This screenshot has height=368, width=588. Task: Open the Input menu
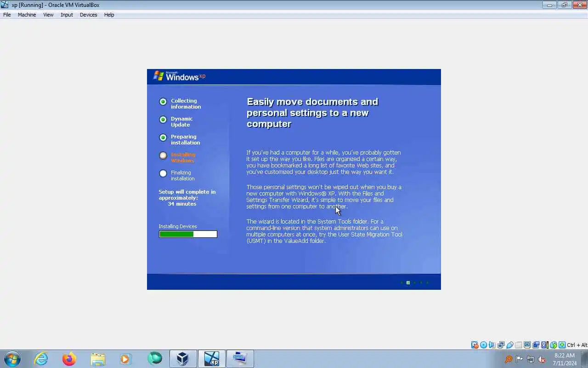coord(67,15)
